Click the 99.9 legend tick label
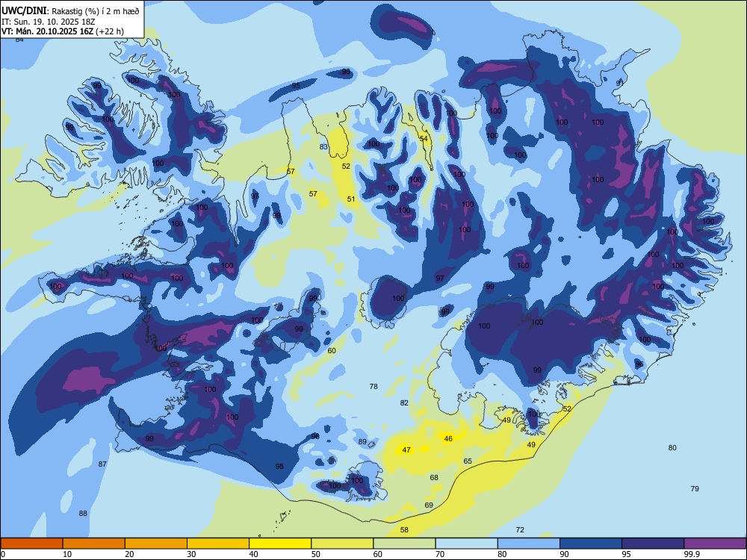Image resolution: width=747 pixels, height=560 pixels. point(691,554)
